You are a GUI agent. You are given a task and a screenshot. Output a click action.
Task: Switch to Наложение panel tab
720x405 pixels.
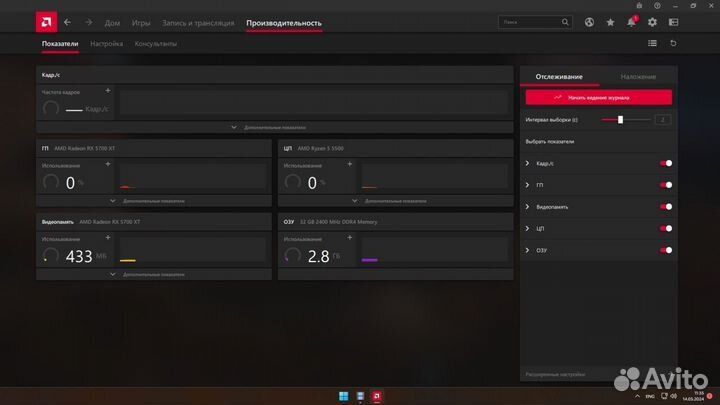click(638, 77)
